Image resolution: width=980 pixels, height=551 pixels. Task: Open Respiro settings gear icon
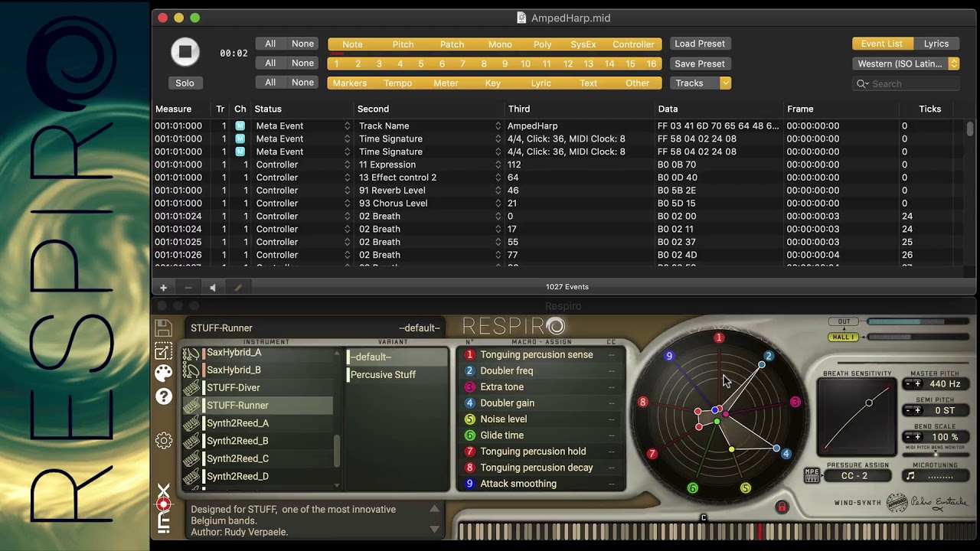coord(163,441)
